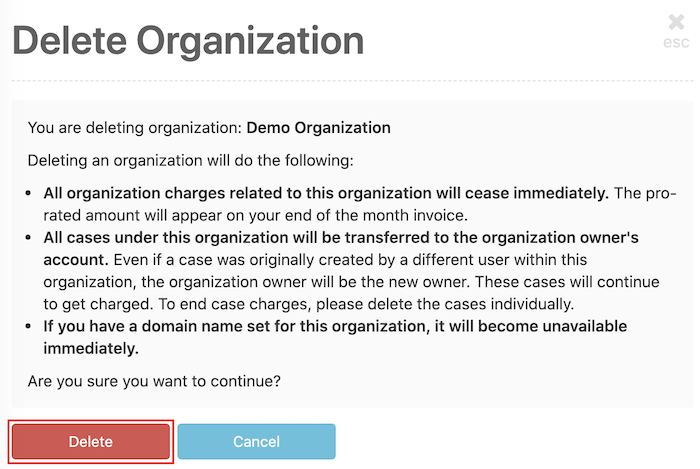Click the red Delete button
The image size is (700, 469).
[x=90, y=442]
